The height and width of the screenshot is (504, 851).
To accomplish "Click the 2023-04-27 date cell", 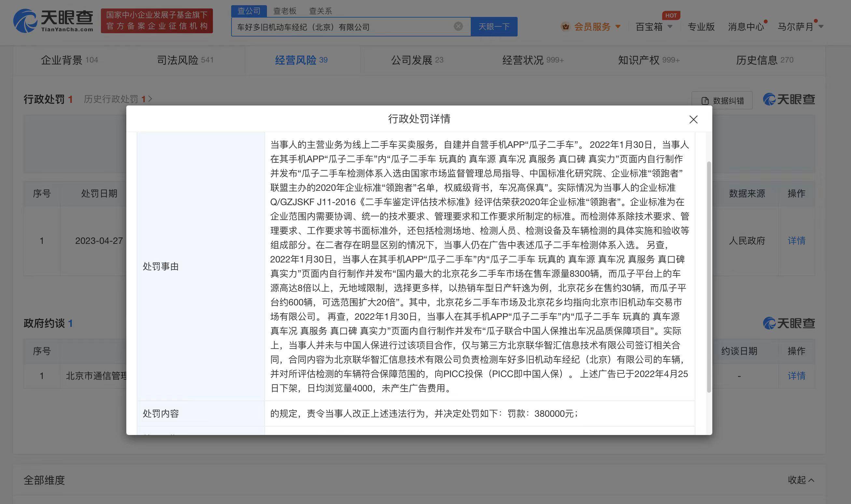I will coord(99,241).
